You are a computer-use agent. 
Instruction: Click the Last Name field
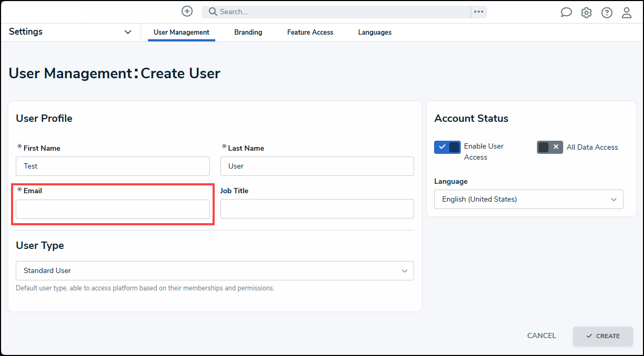[317, 166]
